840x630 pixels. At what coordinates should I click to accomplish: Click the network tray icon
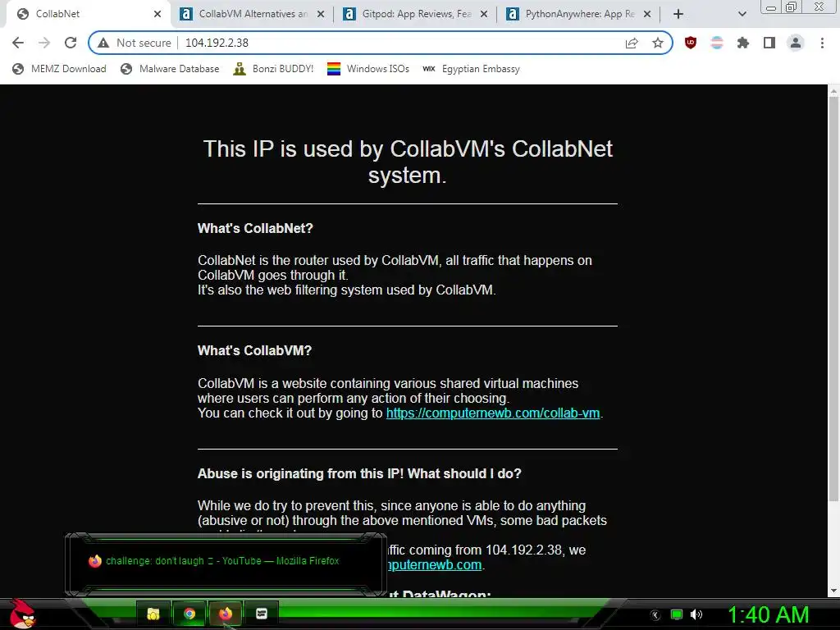pos(677,614)
